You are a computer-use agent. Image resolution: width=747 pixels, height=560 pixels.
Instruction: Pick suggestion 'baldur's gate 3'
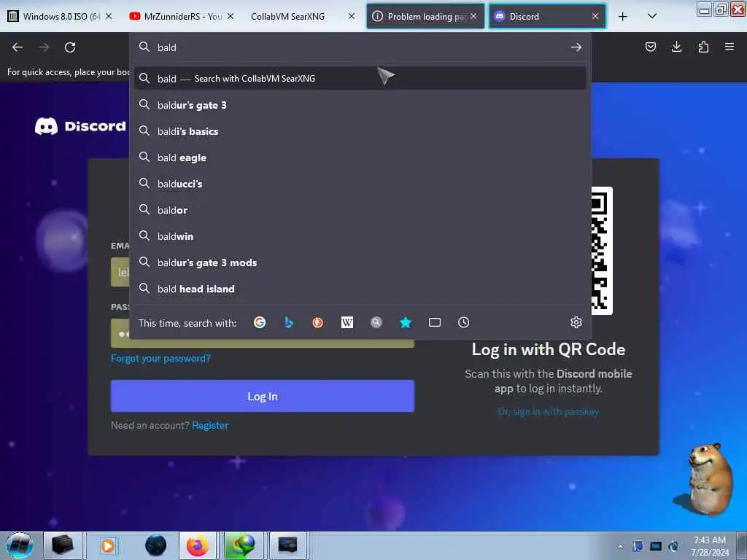pos(360,105)
